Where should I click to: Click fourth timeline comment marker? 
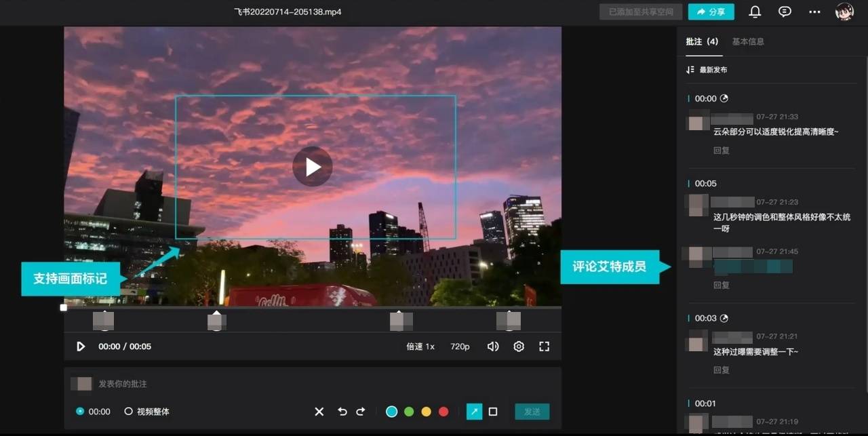pyautogui.click(x=509, y=320)
